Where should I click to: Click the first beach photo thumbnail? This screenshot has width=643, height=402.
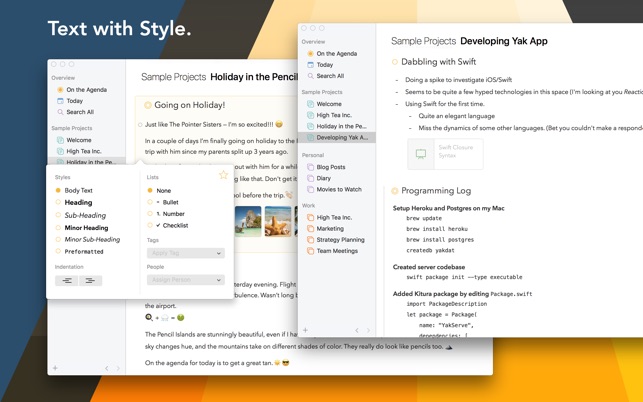tap(247, 220)
